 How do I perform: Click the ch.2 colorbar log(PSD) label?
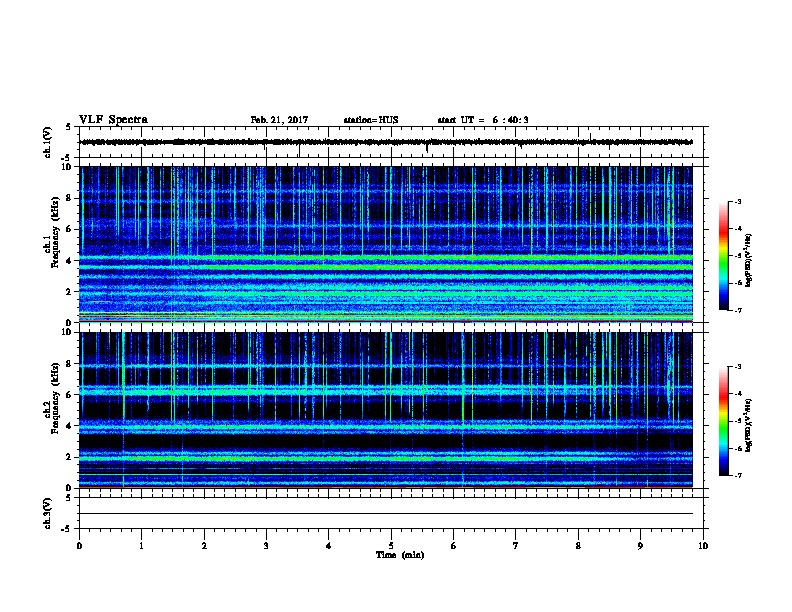pos(748,425)
